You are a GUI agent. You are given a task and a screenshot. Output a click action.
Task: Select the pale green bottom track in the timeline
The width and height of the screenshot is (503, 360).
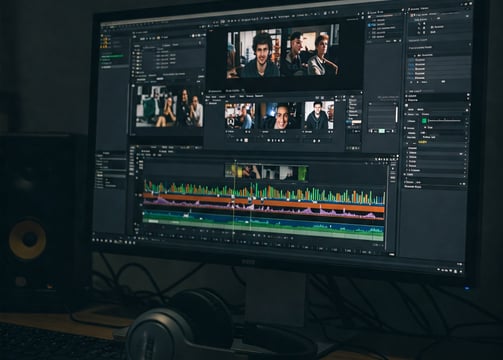[263, 229]
